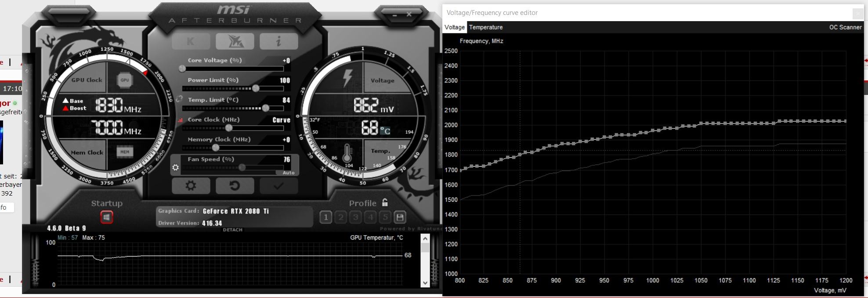Image resolution: width=868 pixels, height=298 pixels.
Task: Close the Voltage/Frequency curve editor
Action: point(857,14)
